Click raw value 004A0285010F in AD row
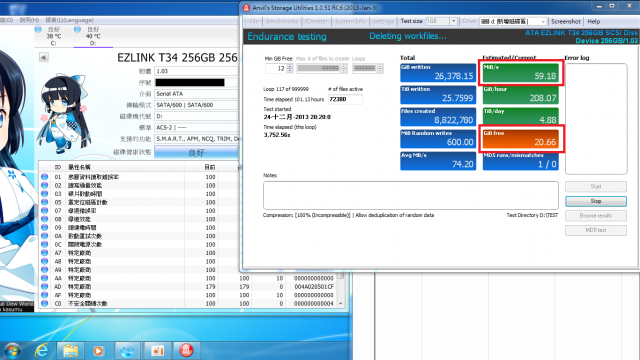640x360 pixels. click(313, 287)
